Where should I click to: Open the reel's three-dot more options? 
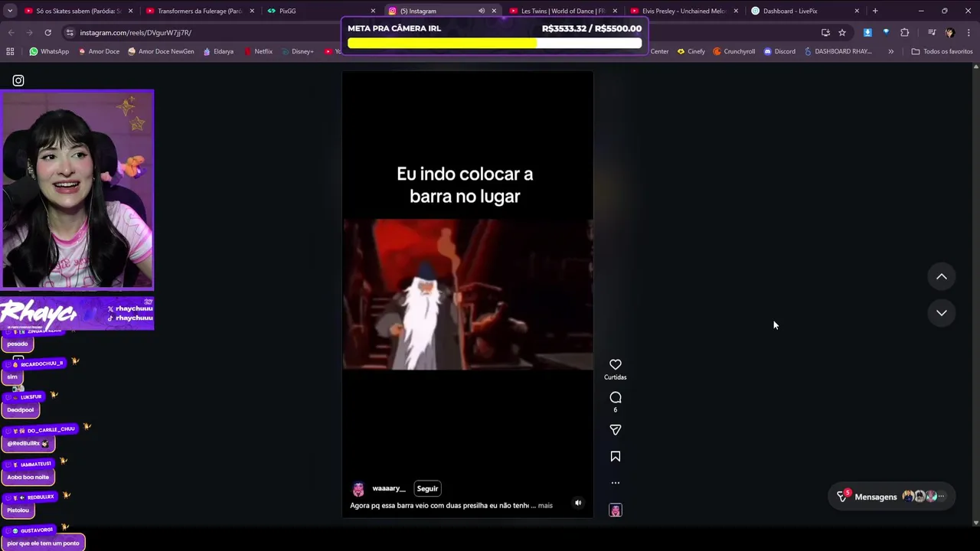point(616,483)
